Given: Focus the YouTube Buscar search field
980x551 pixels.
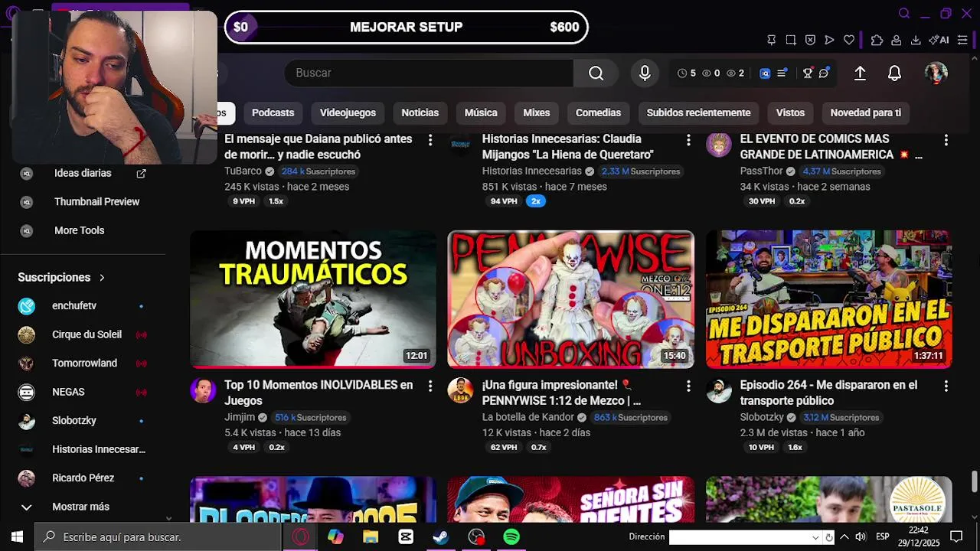Looking at the screenshot, I should coord(429,73).
